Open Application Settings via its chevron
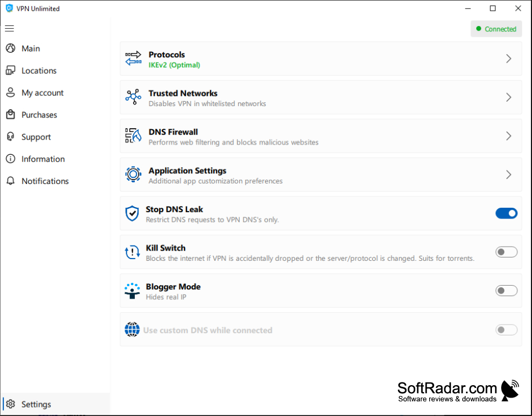 point(509,175)
